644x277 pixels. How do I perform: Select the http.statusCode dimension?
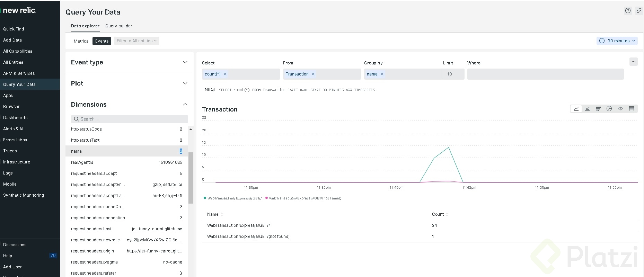pyautogui.click(x=127, y=129)
